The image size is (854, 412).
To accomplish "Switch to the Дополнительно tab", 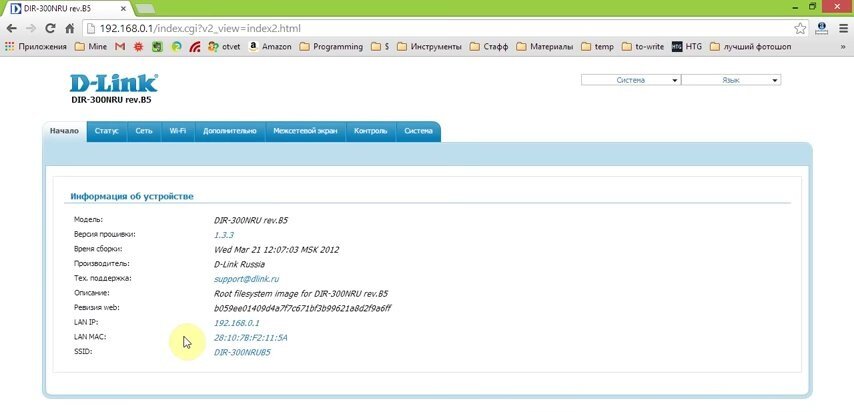I will [230, 131].
